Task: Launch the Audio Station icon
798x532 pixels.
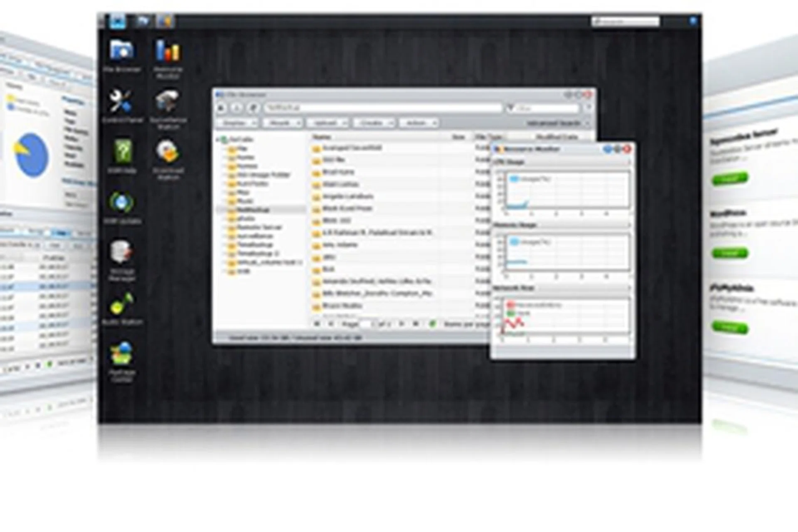Action: tap(121, 303)
